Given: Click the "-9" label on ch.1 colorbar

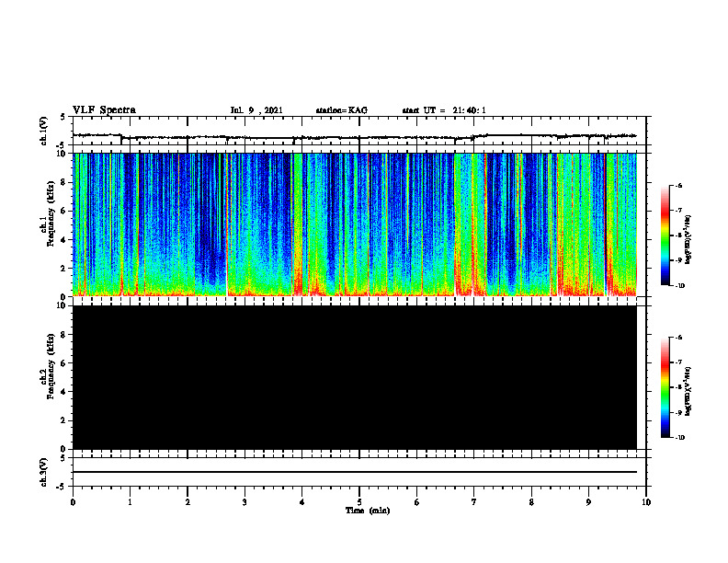Looking at the screenshot, I should pyautogui.click(x=678, y=260).
